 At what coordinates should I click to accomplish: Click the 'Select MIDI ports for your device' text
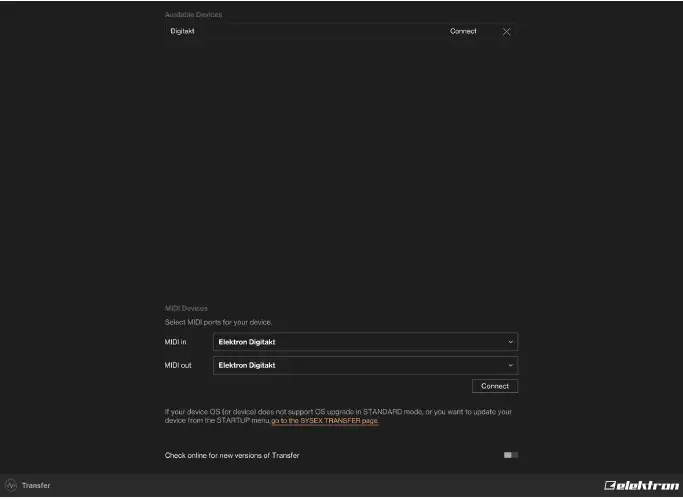[x=218, y=323]
